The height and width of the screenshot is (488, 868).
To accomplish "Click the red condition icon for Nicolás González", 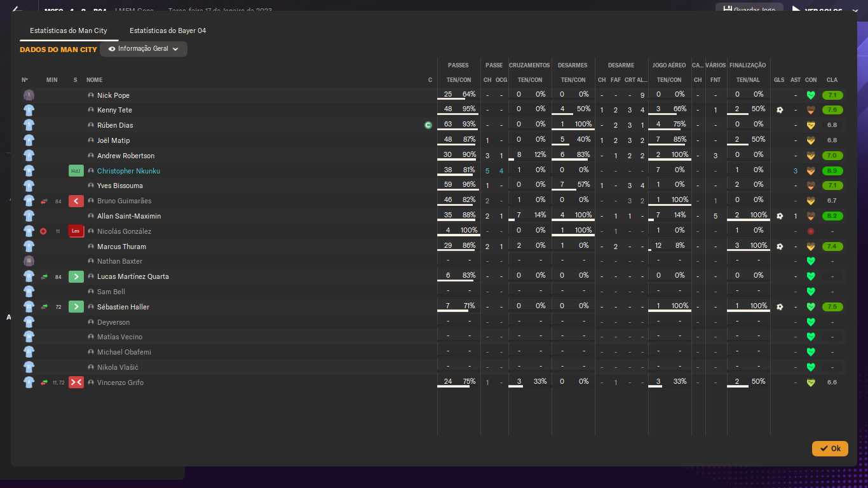I will [x=811, y=231].
